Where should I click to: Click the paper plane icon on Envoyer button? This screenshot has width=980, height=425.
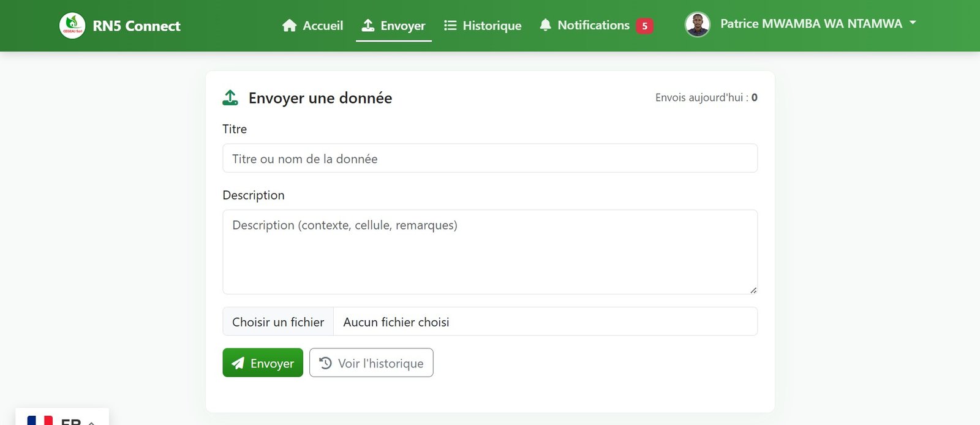tap(238, 363)
